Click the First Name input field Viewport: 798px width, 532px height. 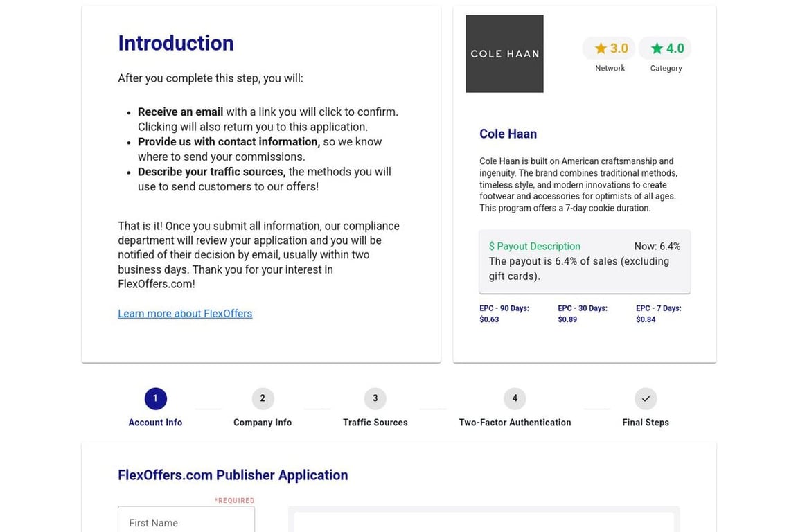(x=186, y=520)
